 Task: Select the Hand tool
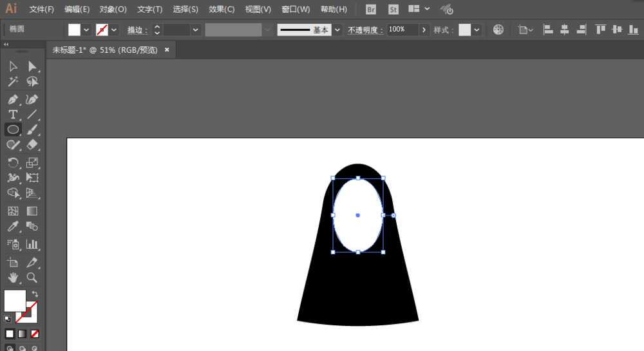coord(13,278)
